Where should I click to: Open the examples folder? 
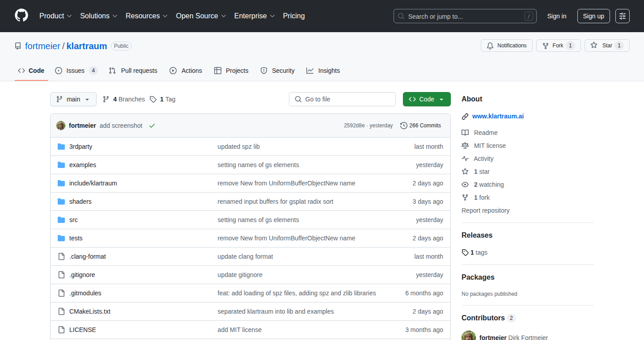coord(83,165)
